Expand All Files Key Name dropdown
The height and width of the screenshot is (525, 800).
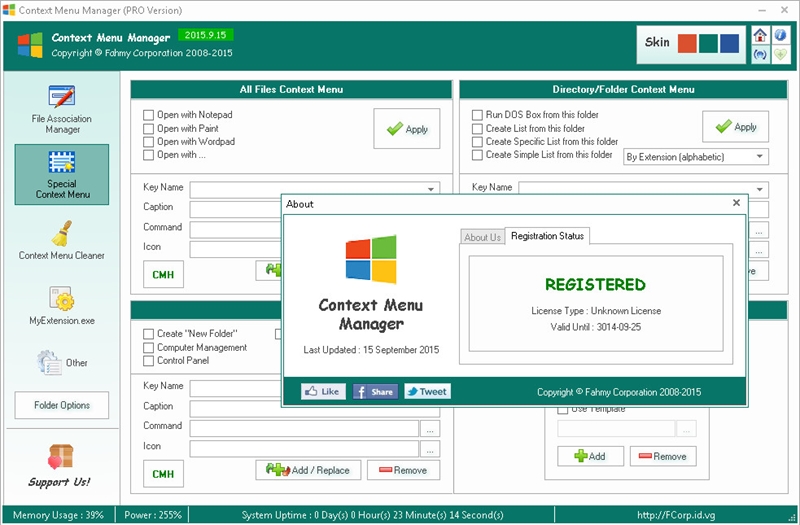click(431, 189)
